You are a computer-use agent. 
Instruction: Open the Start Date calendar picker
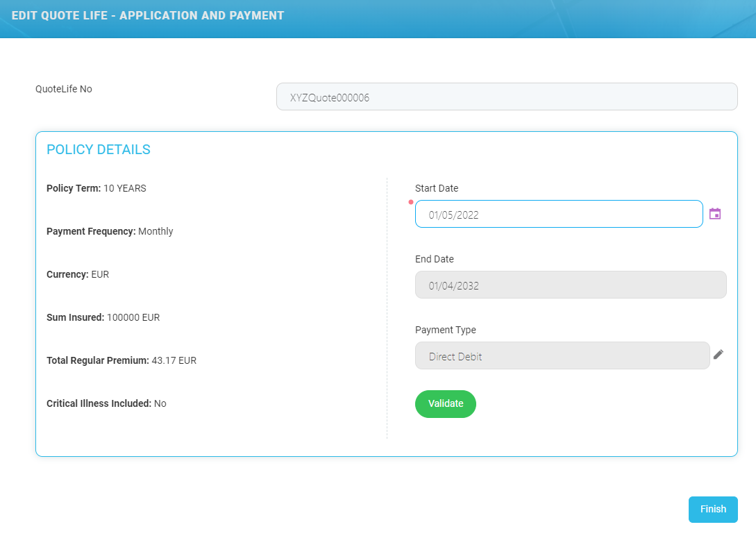(x=715, y=214)
